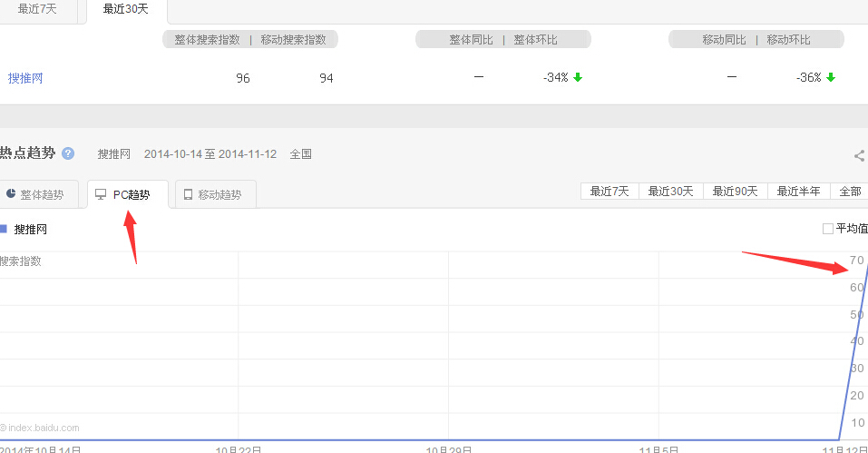This screenshot has height=453, width=868.
Task: Click the green down arrow beside -34%
Action: (578, 77)
